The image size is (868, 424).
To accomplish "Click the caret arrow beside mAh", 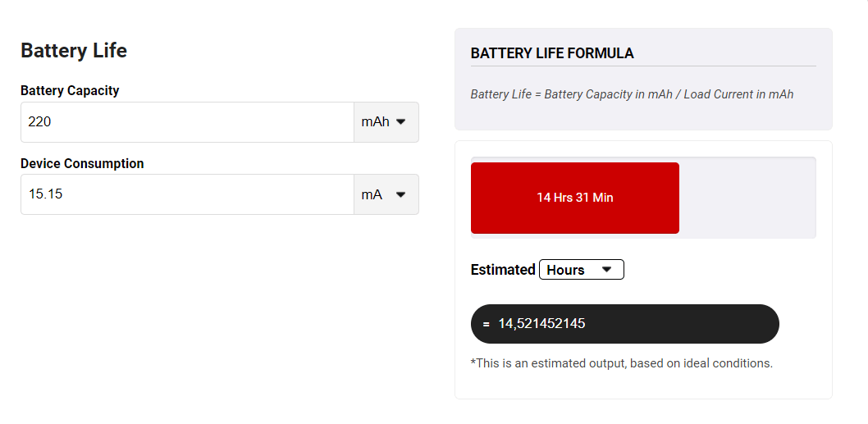I will (401, 121).
